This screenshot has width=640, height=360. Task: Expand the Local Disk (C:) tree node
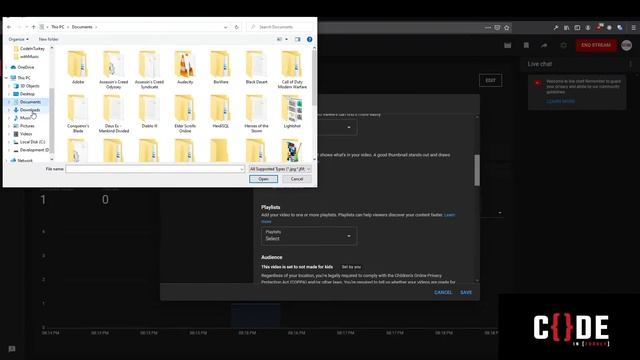tap(9, 142)
